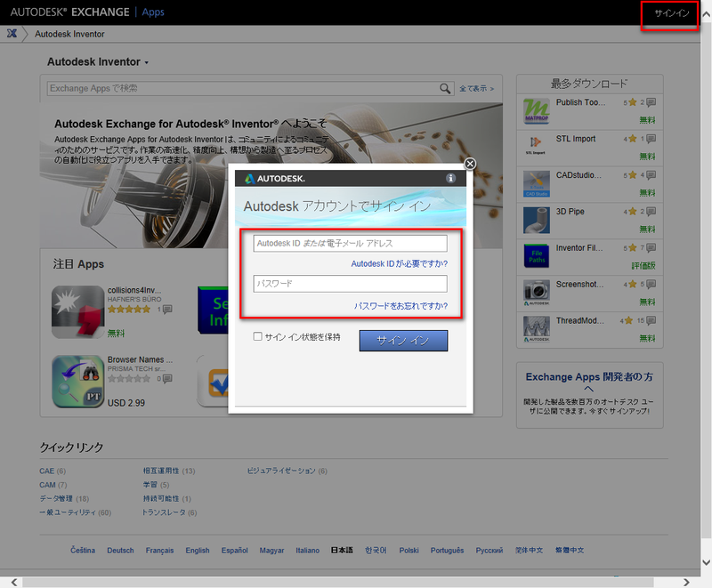
Task: Click the horizontal scrollbar left arrow
Action: [14, 582]
